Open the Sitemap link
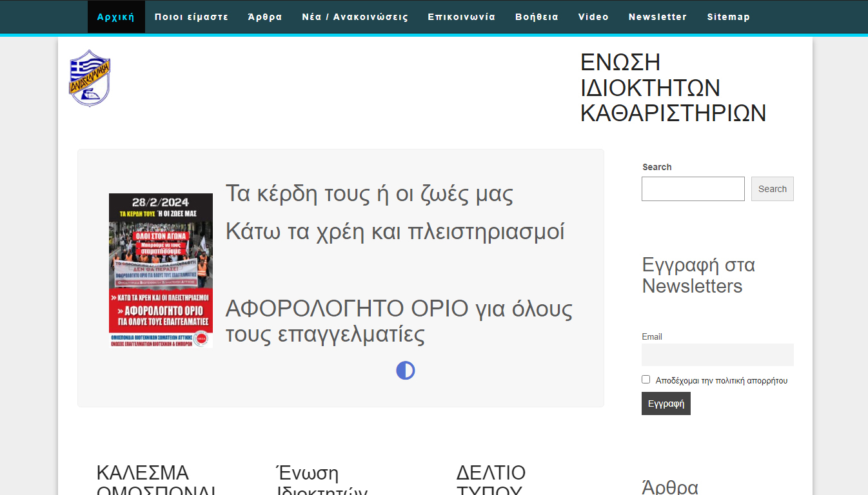 pyautogui.click(x=729, y=17)
